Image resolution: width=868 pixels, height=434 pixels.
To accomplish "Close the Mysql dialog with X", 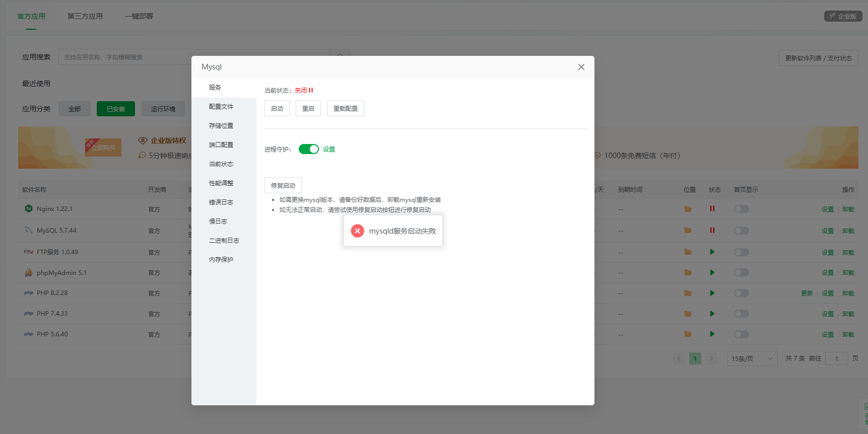I will pos(581,67).
